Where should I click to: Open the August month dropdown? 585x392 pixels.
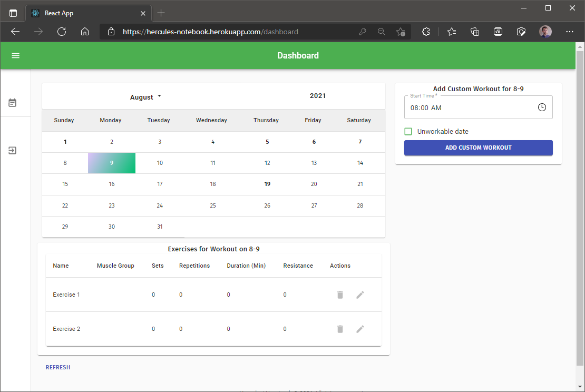[x=145, y=97]
